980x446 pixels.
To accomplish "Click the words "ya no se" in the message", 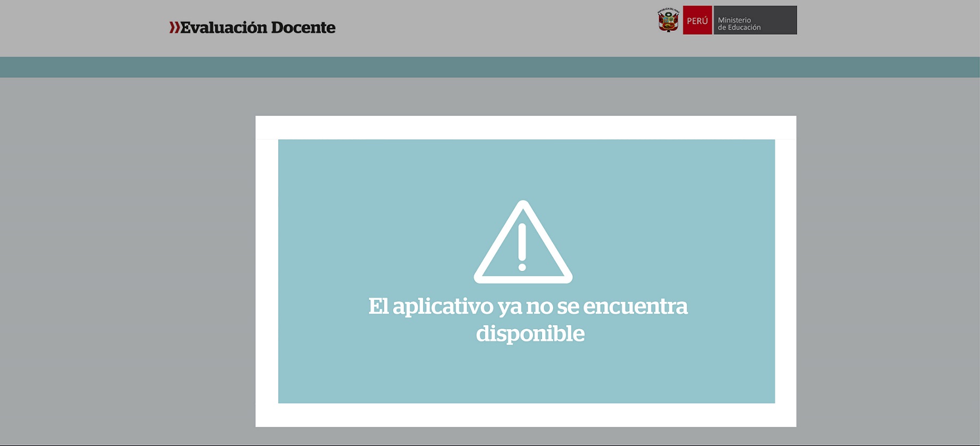I will [538, 306].
